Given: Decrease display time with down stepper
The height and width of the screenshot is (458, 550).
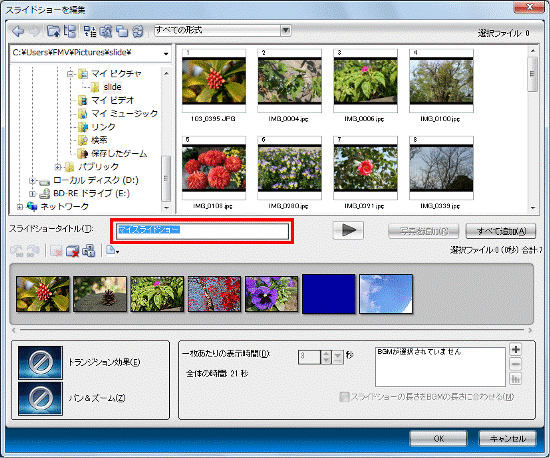Looking at the screenshot, I should point(326,361).
